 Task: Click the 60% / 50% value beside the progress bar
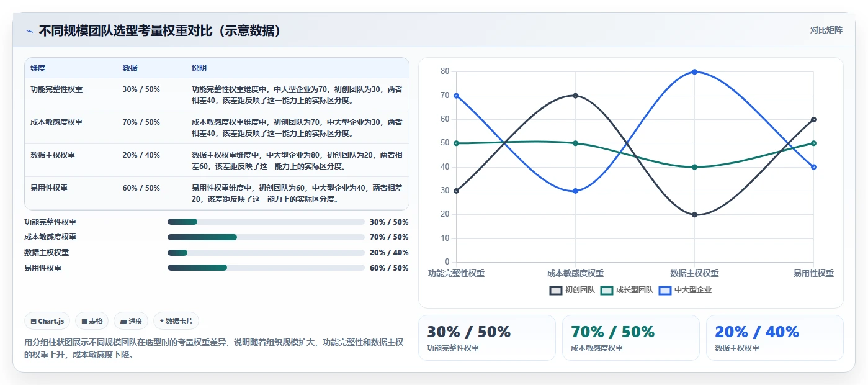click(x=389, y=268)
